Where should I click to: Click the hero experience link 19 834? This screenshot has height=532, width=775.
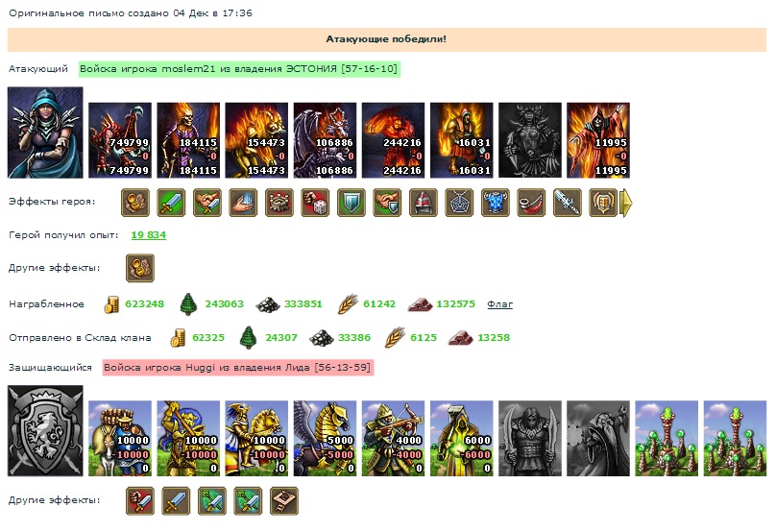[x=148, y=235]
